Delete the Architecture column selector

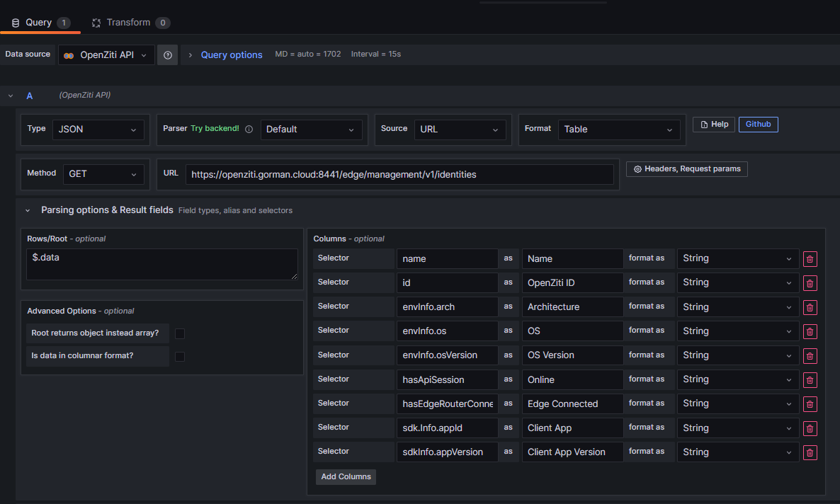[x=810, y=307]
